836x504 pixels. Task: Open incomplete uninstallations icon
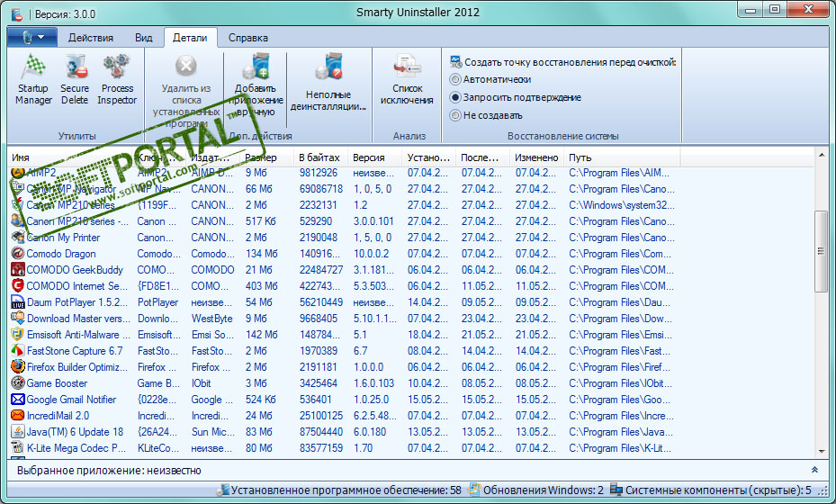tap(328, 67)
